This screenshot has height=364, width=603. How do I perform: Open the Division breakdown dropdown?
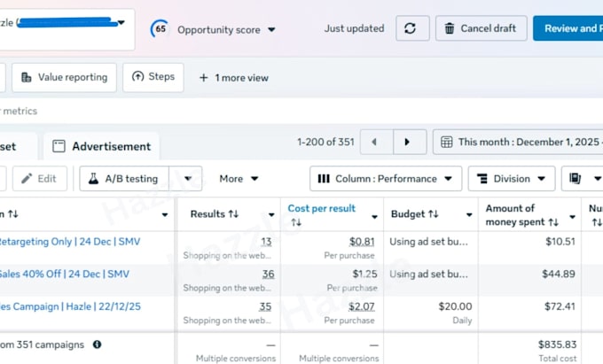point(512,179)
